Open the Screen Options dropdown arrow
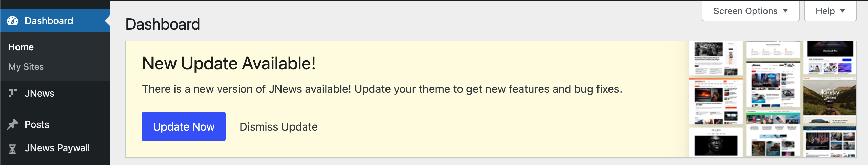This screenshot has width=868, height=165. [x=785, y=11]
